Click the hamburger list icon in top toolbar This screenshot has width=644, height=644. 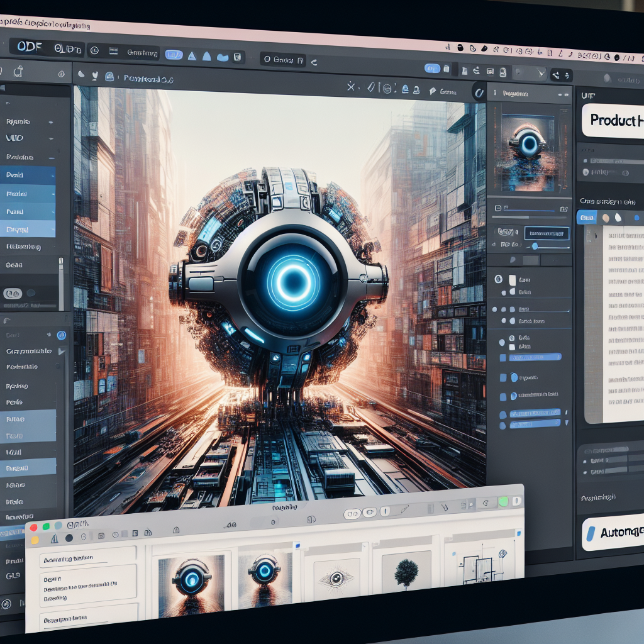pyautogui.click(x=114, y=52)
